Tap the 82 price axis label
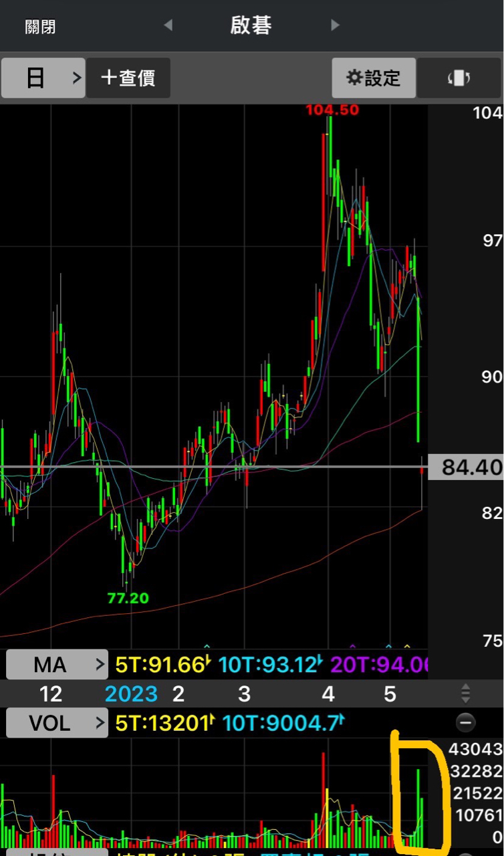This screenshot has height=856, width=504. [492, 513]
